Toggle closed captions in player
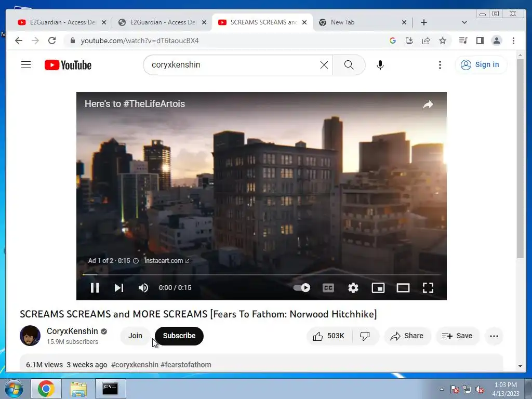This screenshot has width=532, height=399. 328,288
